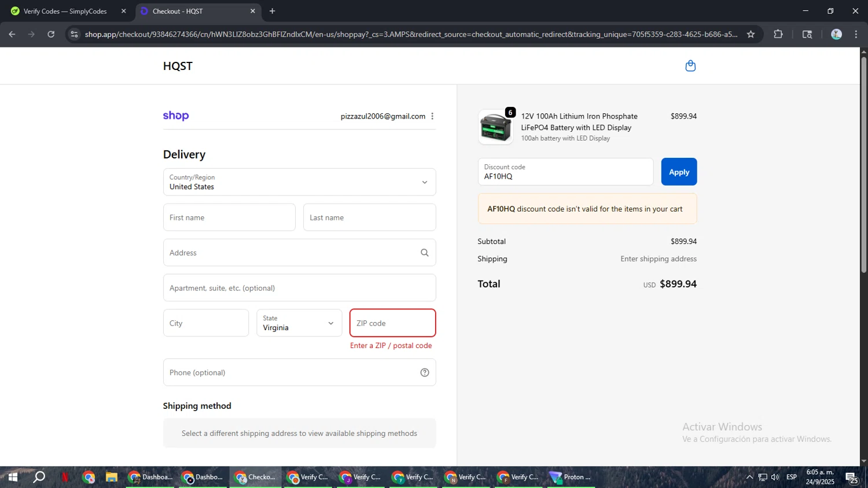Click the browser URL address bar

(411, 34)
